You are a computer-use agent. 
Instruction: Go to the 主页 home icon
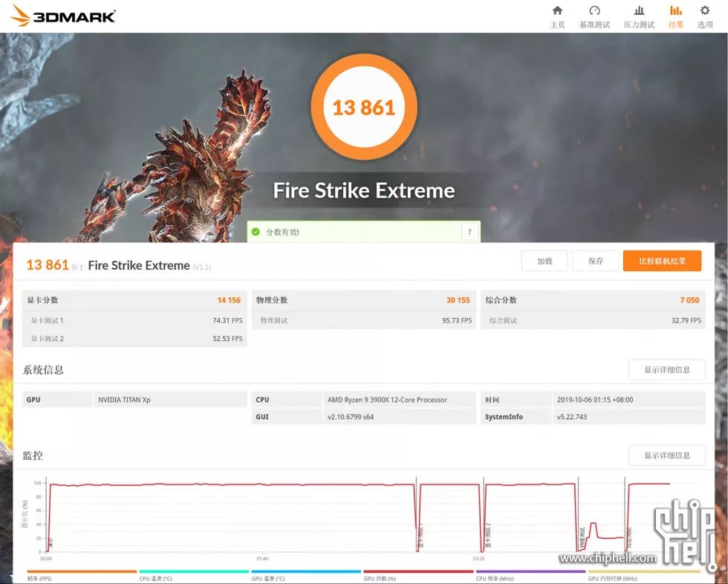[557, 10]
